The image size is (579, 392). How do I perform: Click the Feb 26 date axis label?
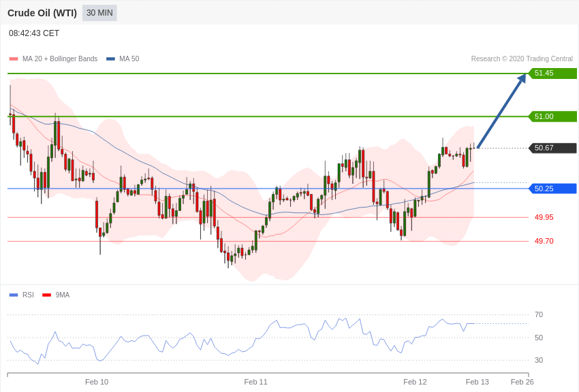pyautogui.click(x=522, y=382)
